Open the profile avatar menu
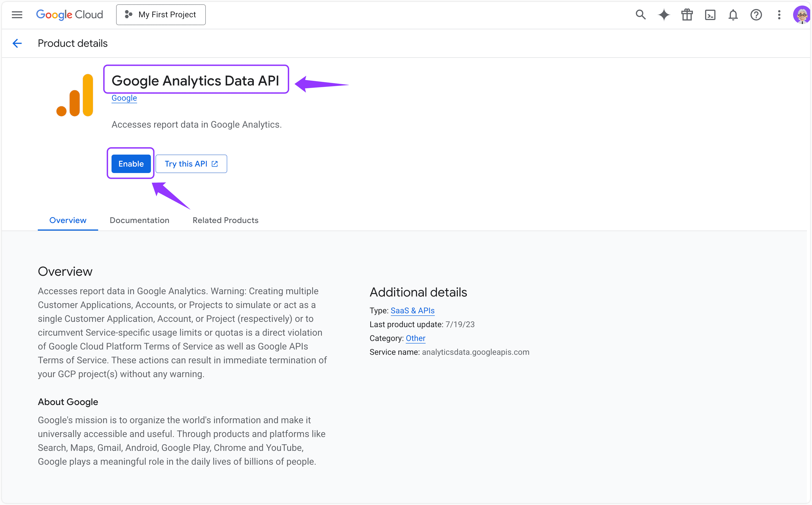Screen dimensions: 812x505 pos(801,14)
